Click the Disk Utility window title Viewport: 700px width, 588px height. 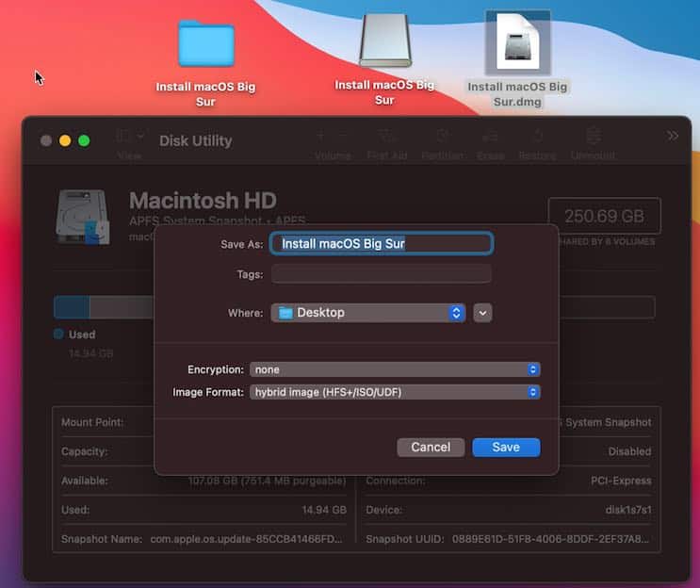[x=196, y=141]
